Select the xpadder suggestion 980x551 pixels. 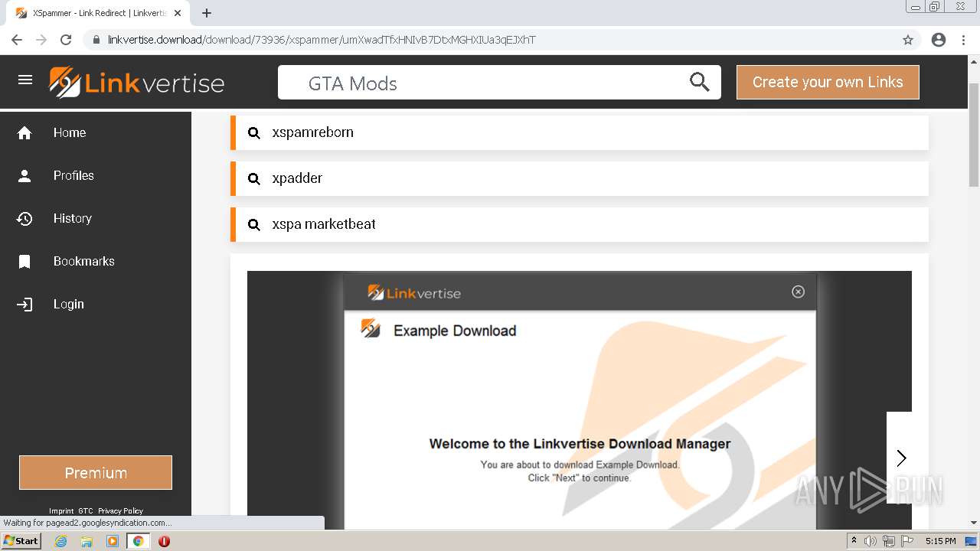[x=580, y=178]
